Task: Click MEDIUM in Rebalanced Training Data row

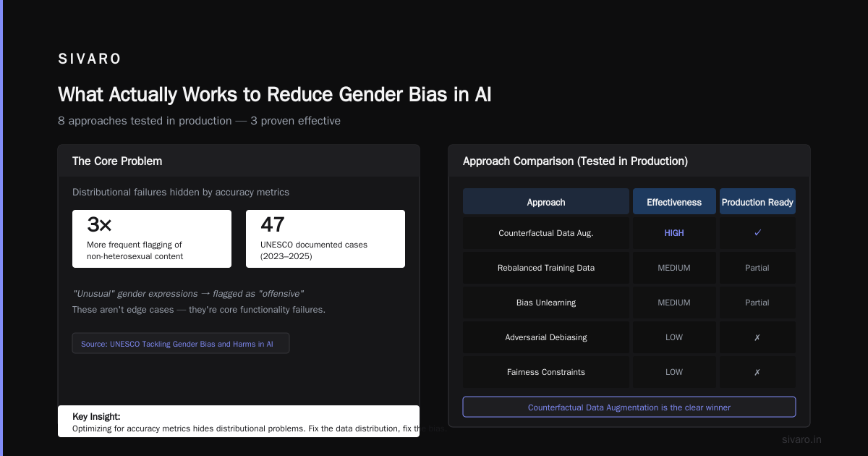Action: (x=674, y=268)
